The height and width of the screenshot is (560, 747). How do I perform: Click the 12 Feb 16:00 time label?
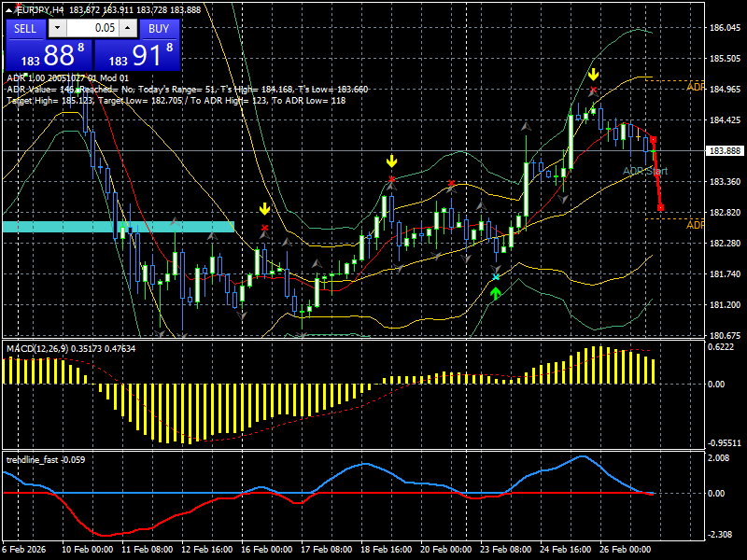tap(206, 550)
